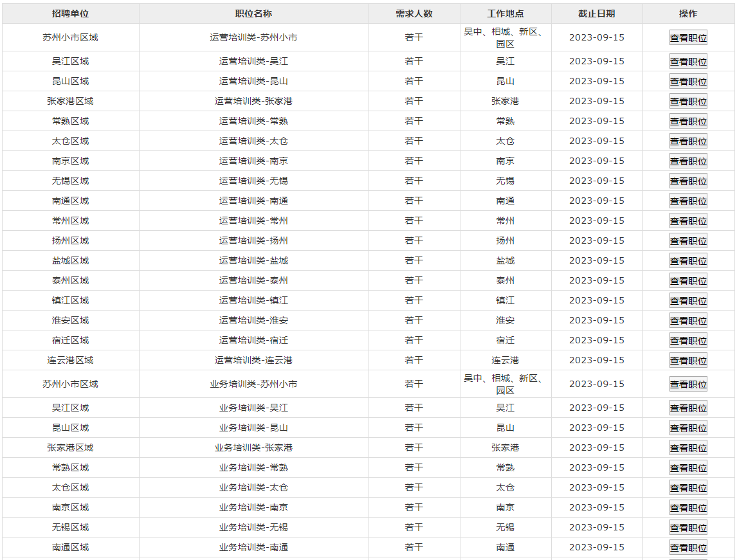Open 查看职位 for 运营培训类-无锡
The image size is (737, 560).
point(688,181)
